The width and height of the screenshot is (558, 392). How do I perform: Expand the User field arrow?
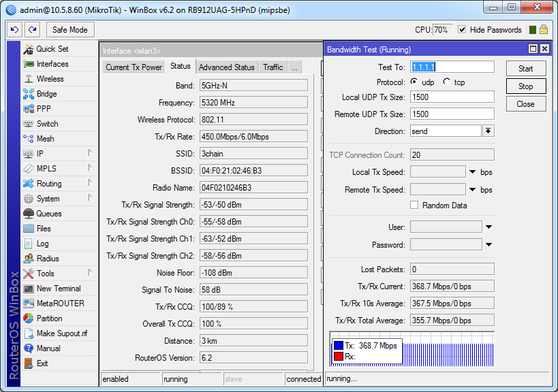click(x=489, y=227)
